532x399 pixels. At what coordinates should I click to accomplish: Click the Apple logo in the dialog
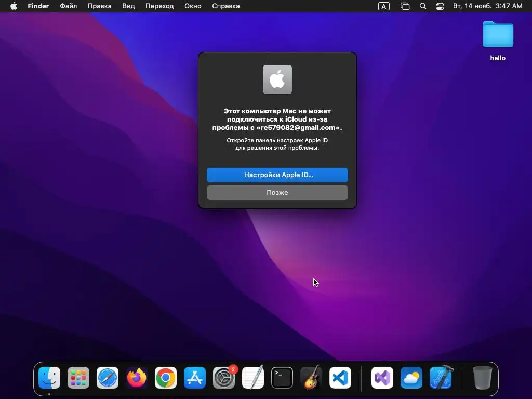[277, 79]
